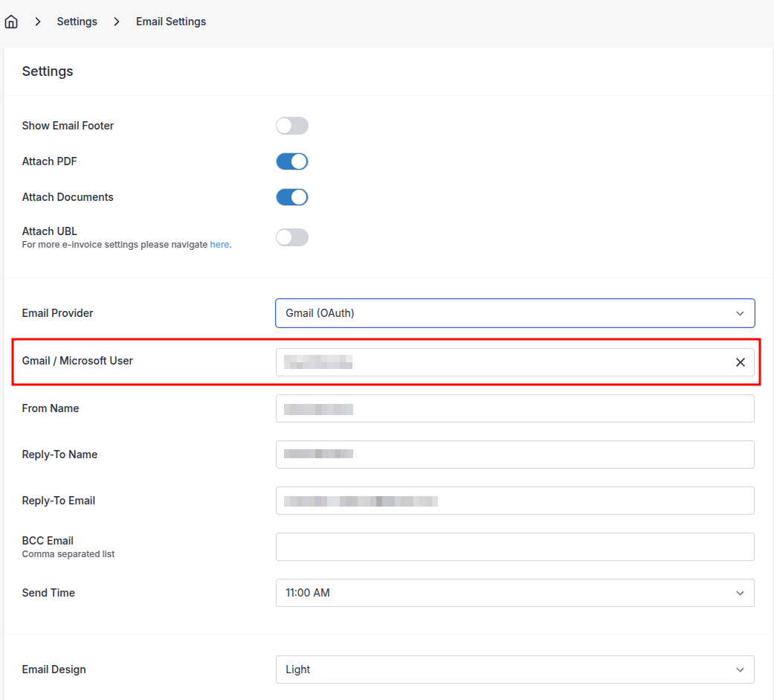Screen dimensions: 774x700
Task: Open the e-invoice settings via the here link
Action: pyautogui.click(x=219, y=244)
